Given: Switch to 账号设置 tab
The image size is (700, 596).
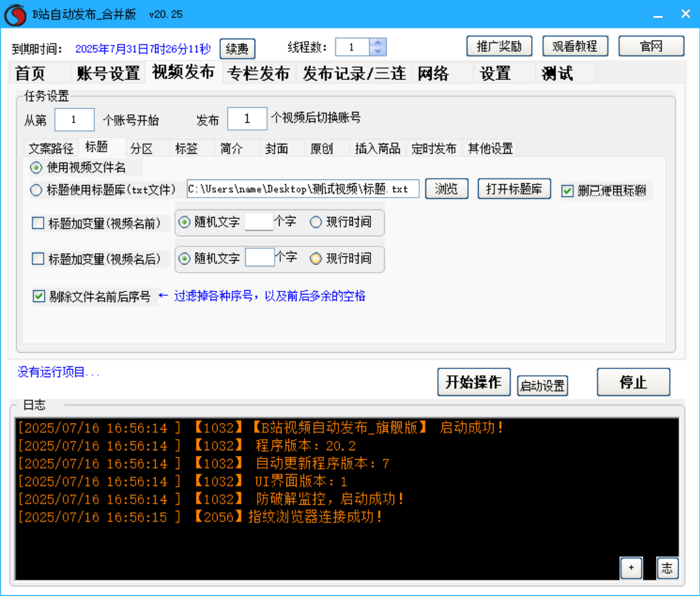Looking at the screenshot, I should click(x=108, y=74).
